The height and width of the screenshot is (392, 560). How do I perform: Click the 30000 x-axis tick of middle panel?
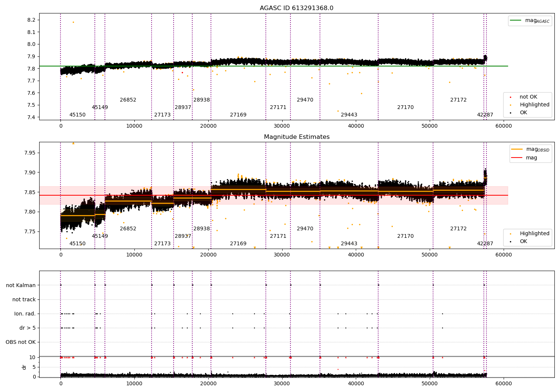click(282, 255)
